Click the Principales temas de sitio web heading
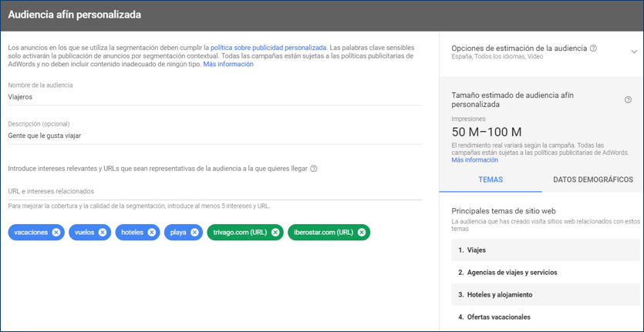The width and height of the screenshot is (644, 332). (x=504, y=211)
